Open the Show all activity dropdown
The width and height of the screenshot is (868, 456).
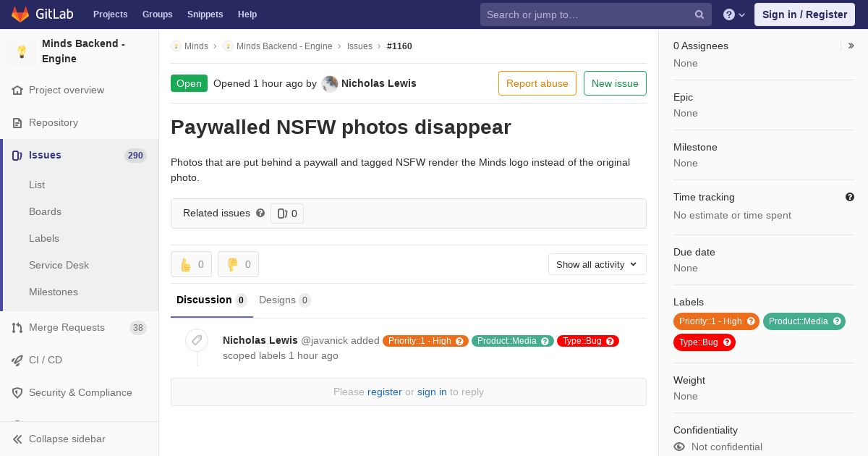point(597,264)
